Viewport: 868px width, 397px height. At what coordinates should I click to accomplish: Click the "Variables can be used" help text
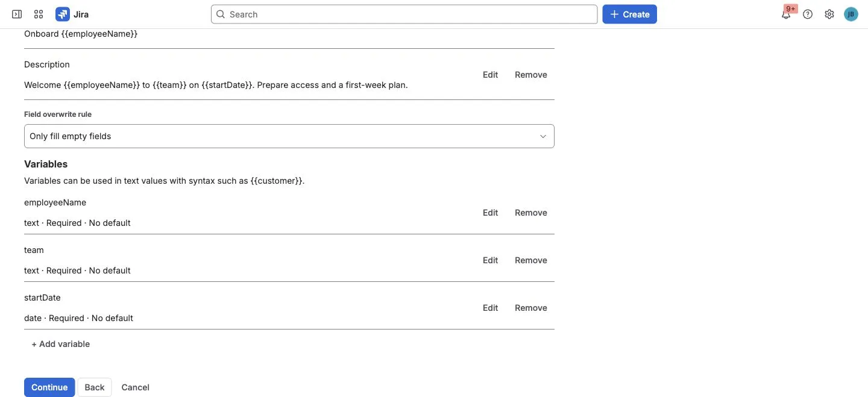point(164,181)
